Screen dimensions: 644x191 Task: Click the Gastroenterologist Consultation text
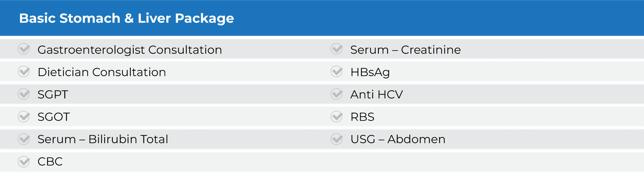pos(130,50)
